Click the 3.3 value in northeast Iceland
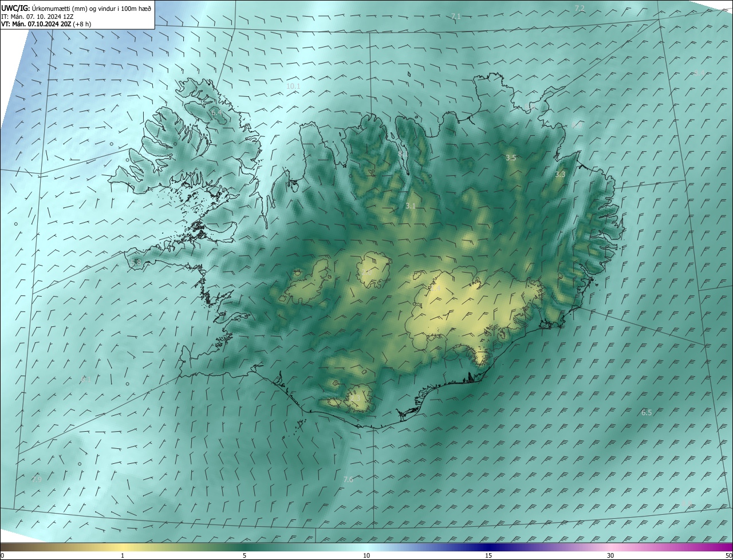The image size is (733, 560). click(560, 174)
